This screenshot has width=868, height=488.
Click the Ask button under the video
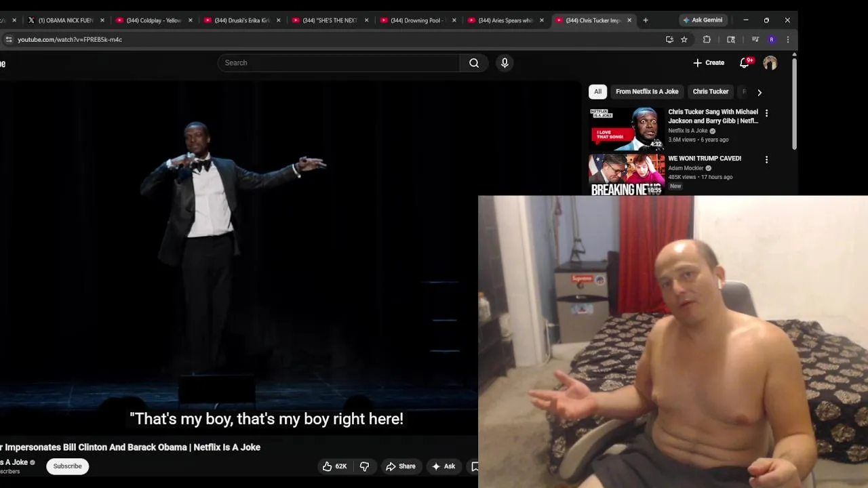[x=443, y=466]
